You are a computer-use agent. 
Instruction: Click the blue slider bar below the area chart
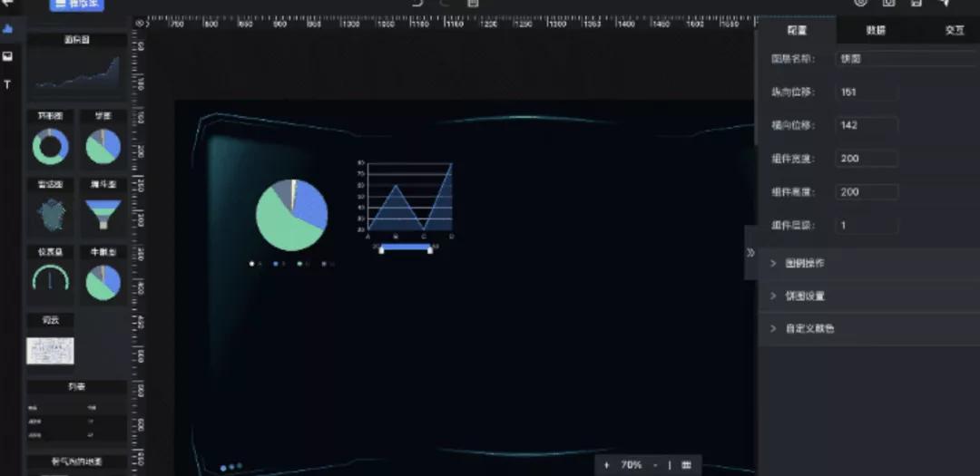[405, 247]
